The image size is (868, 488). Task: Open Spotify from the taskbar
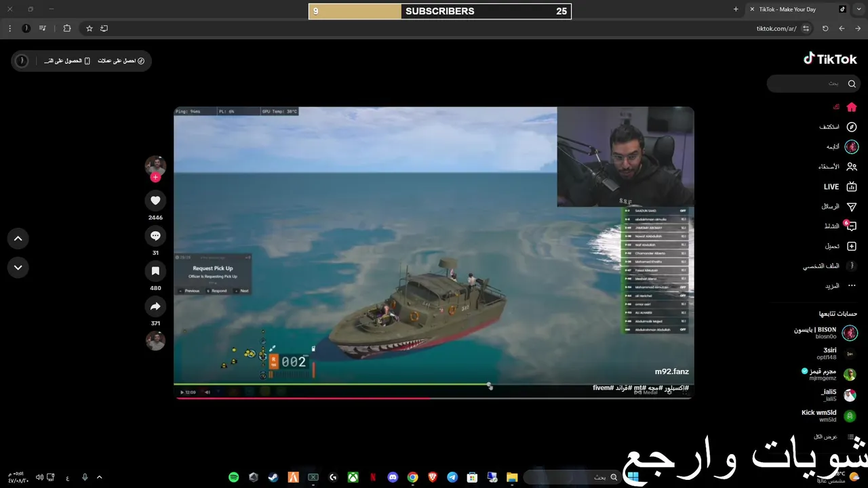tap(234, 477)
